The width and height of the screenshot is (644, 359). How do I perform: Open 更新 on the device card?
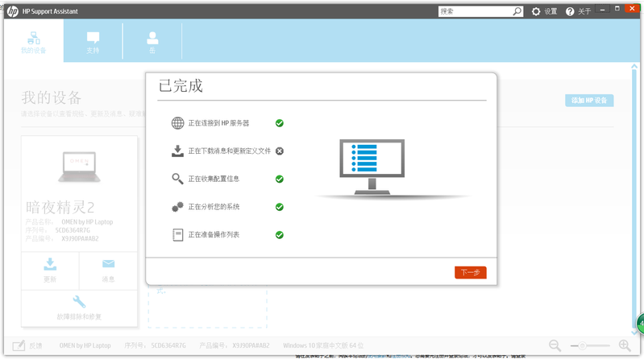50,270
